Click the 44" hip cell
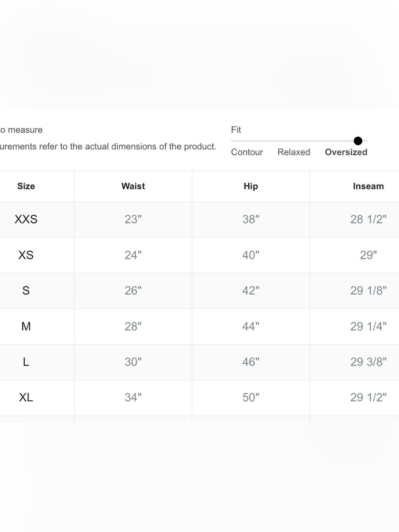Image resolution: width=399 pixels, height=532 pixels. [251, 326]
